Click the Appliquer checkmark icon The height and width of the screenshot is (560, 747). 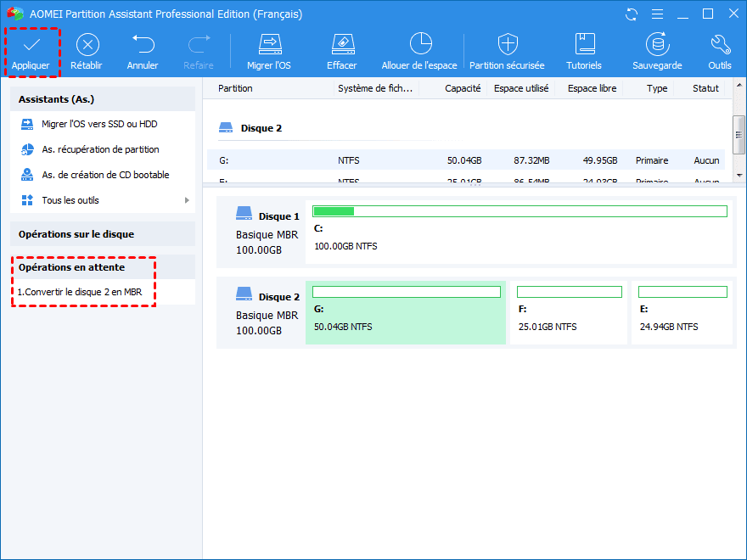pos(31,45)
